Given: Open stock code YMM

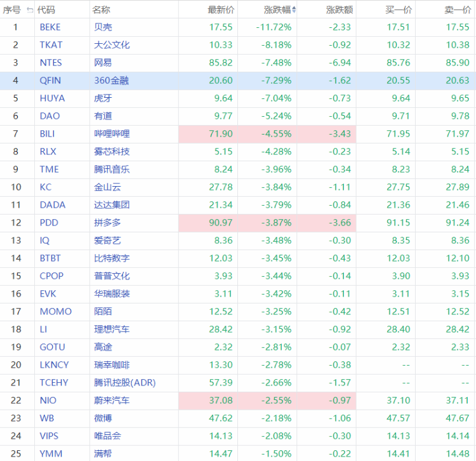Looking at the screenshot, I should (51, 453).
